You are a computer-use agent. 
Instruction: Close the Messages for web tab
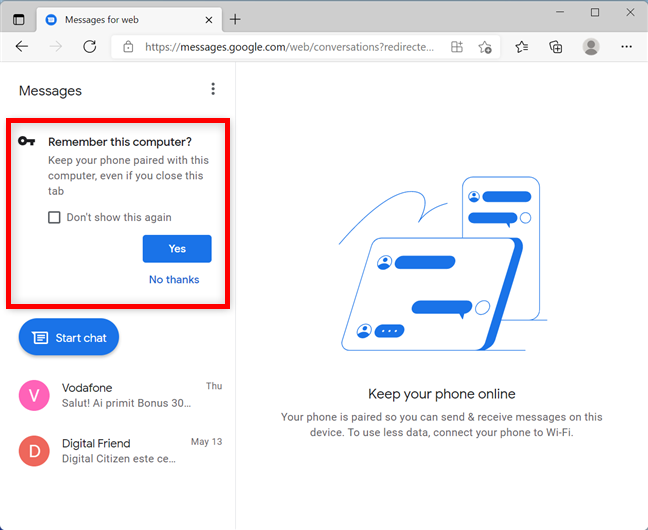coord(209,20)
